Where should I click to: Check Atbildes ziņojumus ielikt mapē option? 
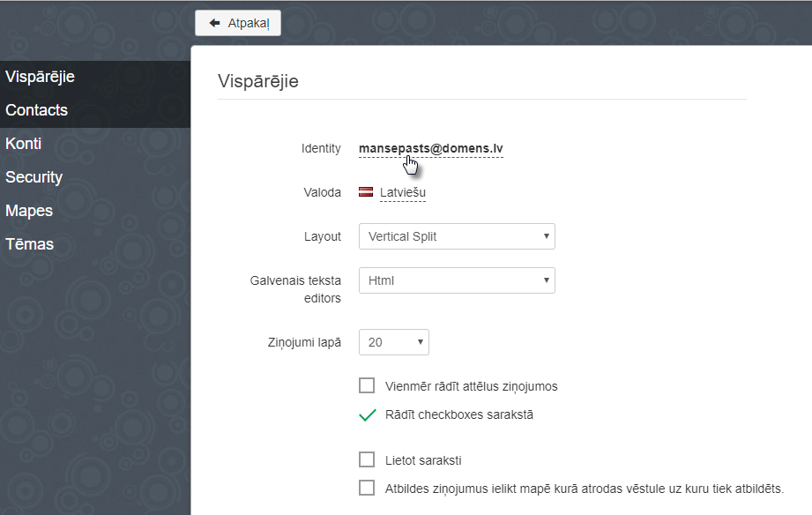tap(367, 488)
